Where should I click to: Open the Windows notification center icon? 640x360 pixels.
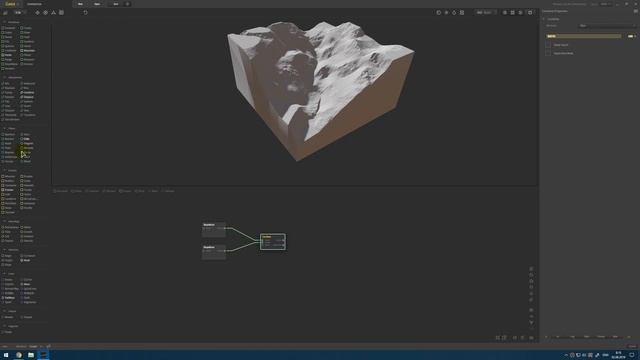point(632,356)
